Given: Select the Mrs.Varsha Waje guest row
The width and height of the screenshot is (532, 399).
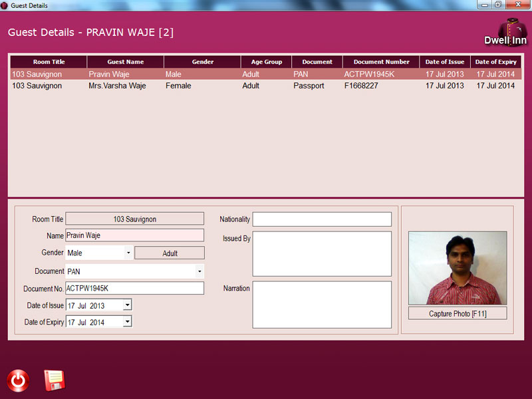Looking at the screenshot, I should pyautogui.click(x=266, y=86).
